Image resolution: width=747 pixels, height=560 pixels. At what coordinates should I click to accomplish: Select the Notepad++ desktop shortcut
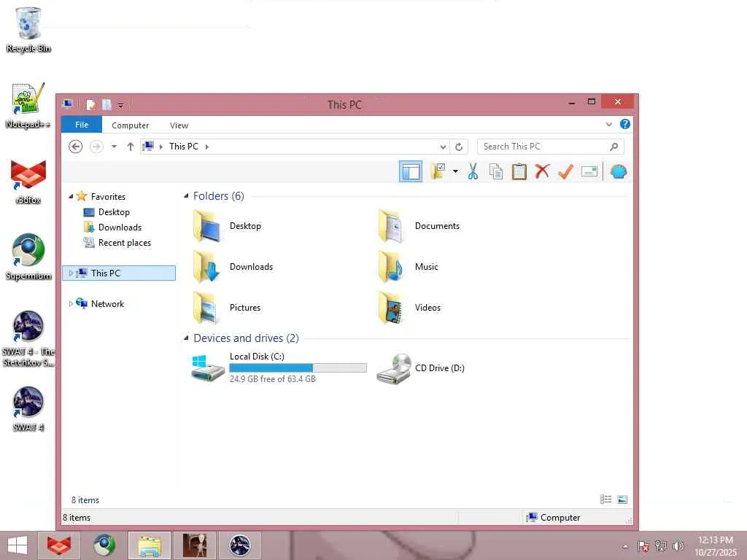28,106
